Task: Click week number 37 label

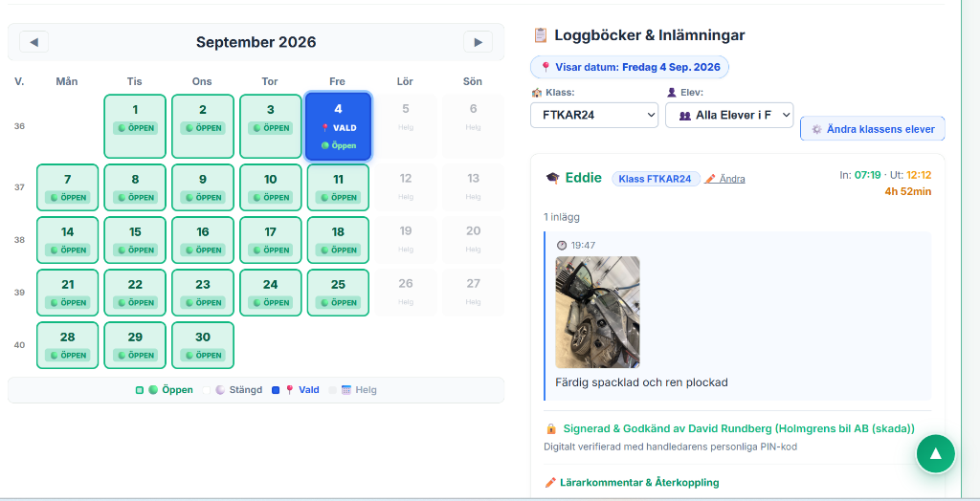Action: click(19, 186)
